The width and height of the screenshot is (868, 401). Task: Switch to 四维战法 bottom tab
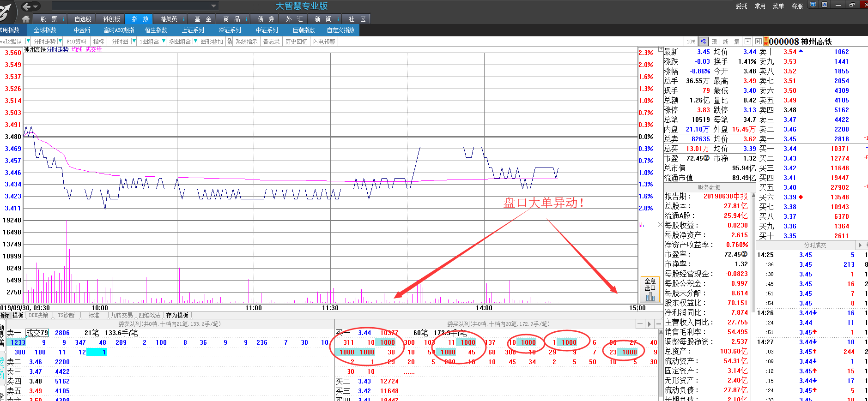(149, 315)
